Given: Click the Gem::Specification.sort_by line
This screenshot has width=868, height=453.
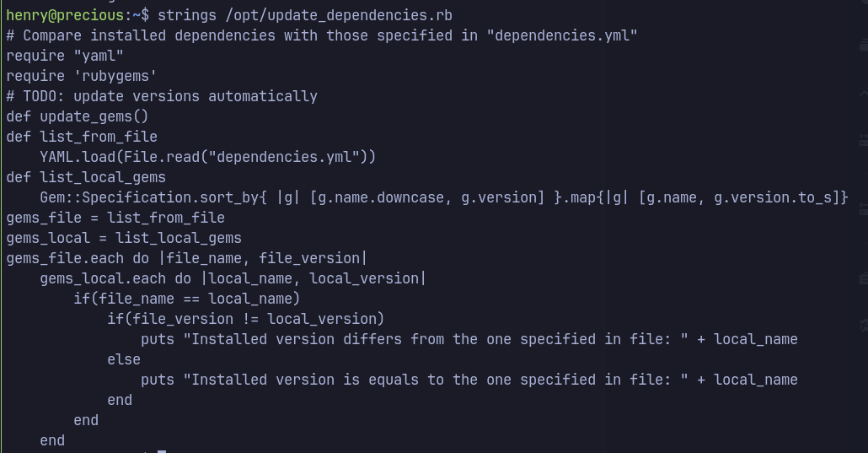Looking at the screenshot, I should click(444, 198).
